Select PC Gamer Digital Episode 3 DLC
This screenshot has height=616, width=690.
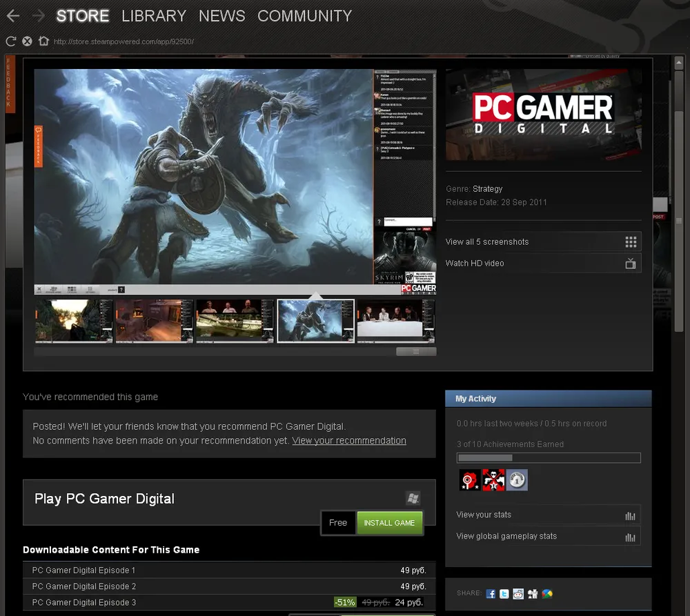coord(84,602)
